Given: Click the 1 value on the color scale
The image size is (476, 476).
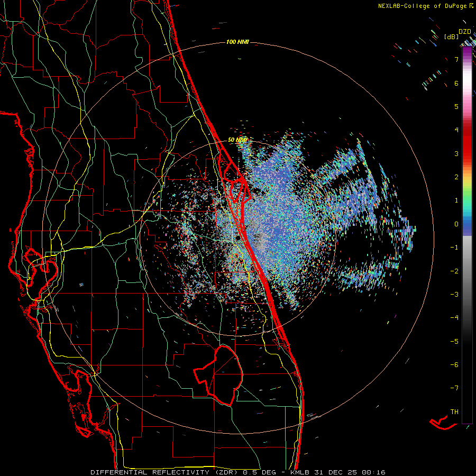Looking at the screenshot, I should [456, 200].
